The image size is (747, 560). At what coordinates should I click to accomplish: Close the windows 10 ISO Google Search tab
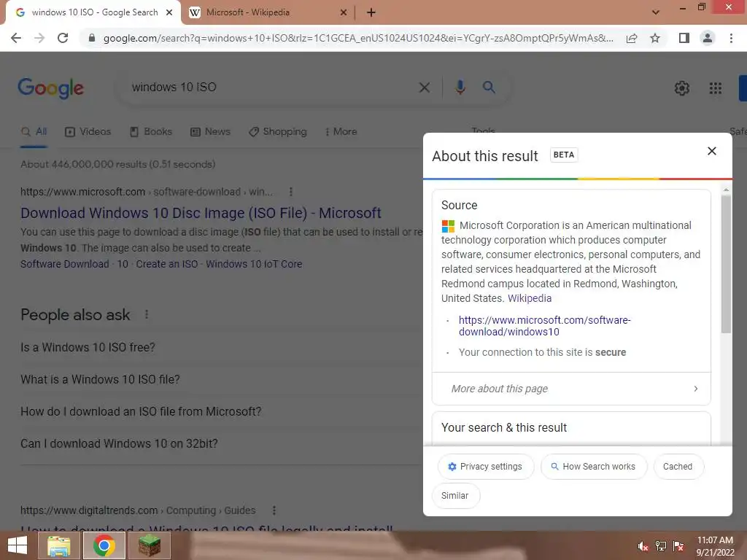tap(169, 12)
